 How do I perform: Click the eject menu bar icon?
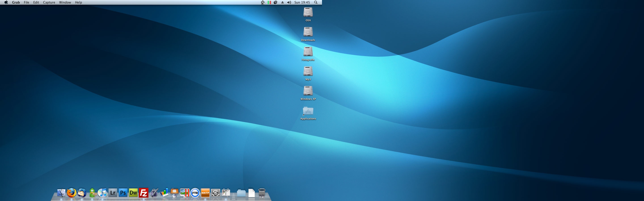pyautogui.click(x=282, y=2)
